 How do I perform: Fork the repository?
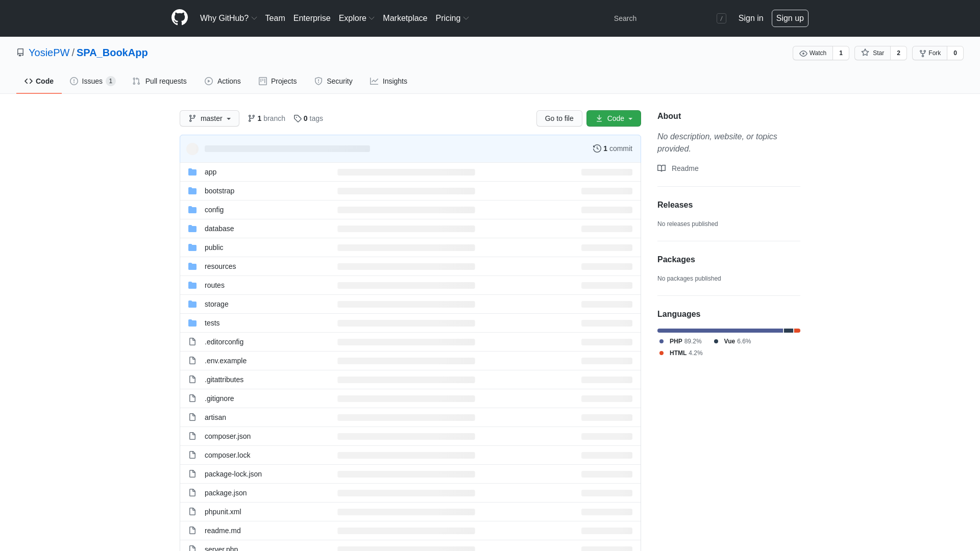929,53
